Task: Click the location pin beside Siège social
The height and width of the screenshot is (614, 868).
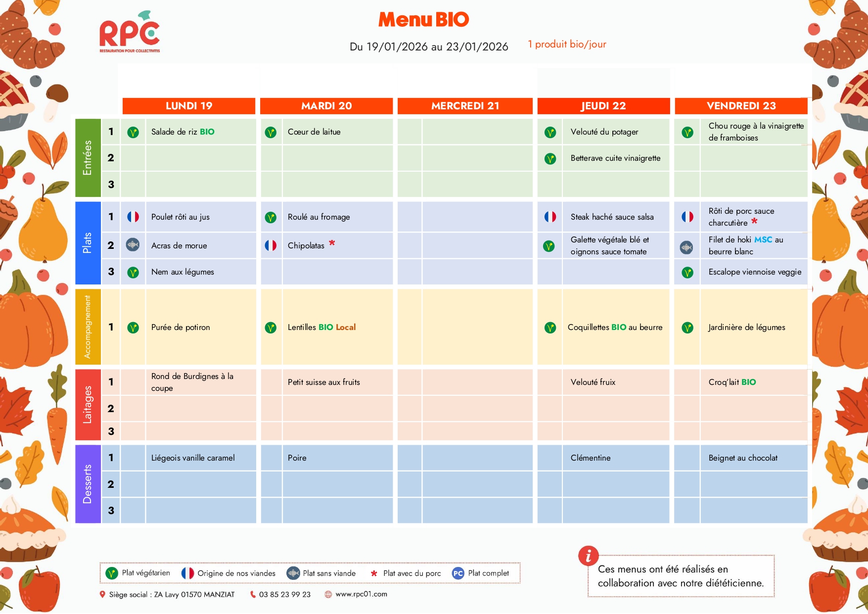Action: [102, 594]
